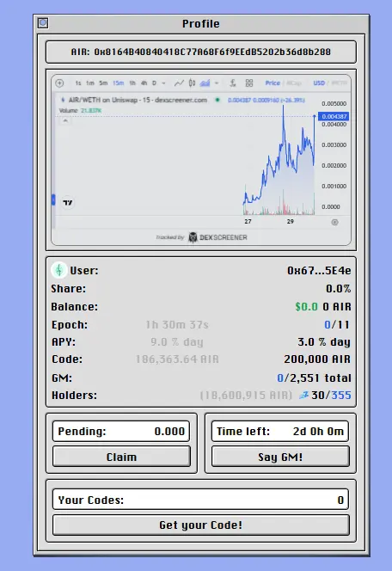Click the add symbol plus icon in chart toolbar

click(x=59, y=83)
